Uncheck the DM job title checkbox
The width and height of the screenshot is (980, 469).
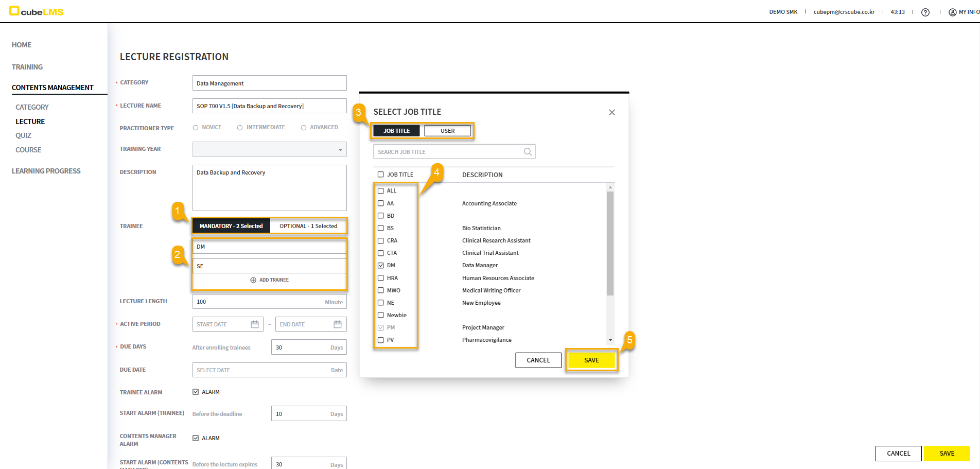(x=381, y=266)
